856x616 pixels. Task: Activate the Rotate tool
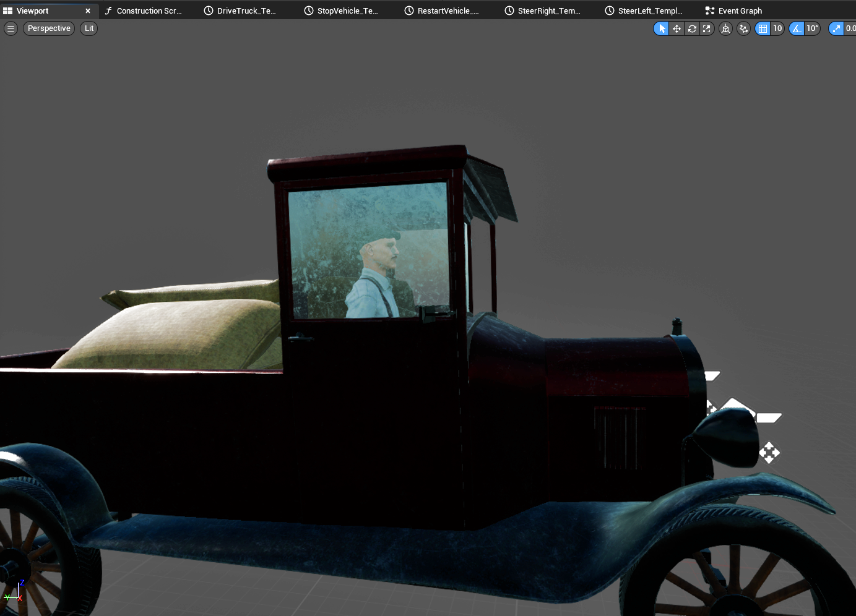point(692,28)
